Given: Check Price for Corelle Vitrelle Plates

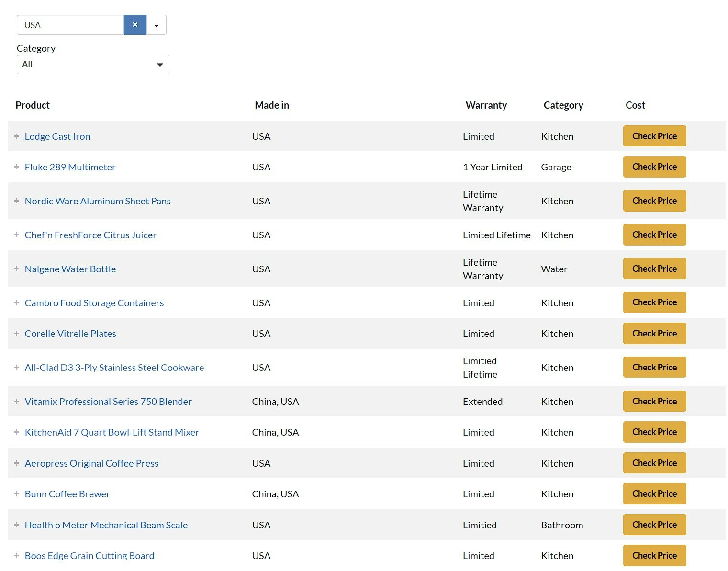Looking at the screenshot, I should [x=654, y=333].
